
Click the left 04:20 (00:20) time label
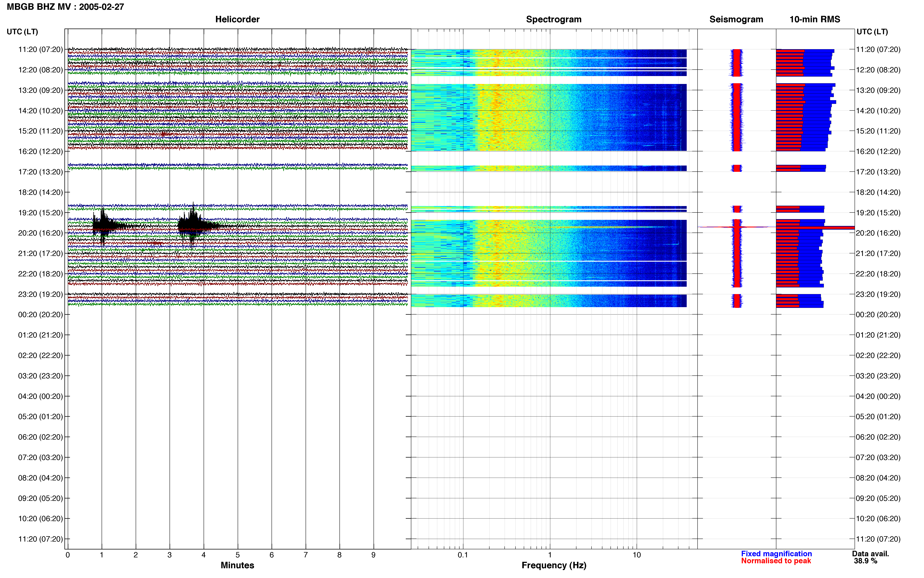tap(41, 396)
